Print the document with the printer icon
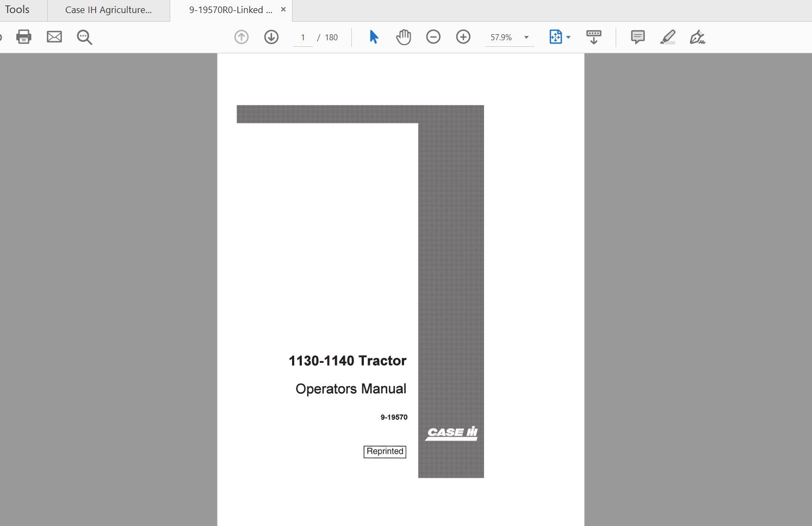 (x=24, y=37)
